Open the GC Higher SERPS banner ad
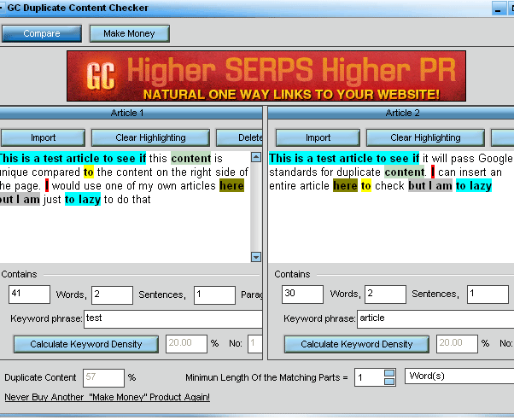 click(266, 76)
